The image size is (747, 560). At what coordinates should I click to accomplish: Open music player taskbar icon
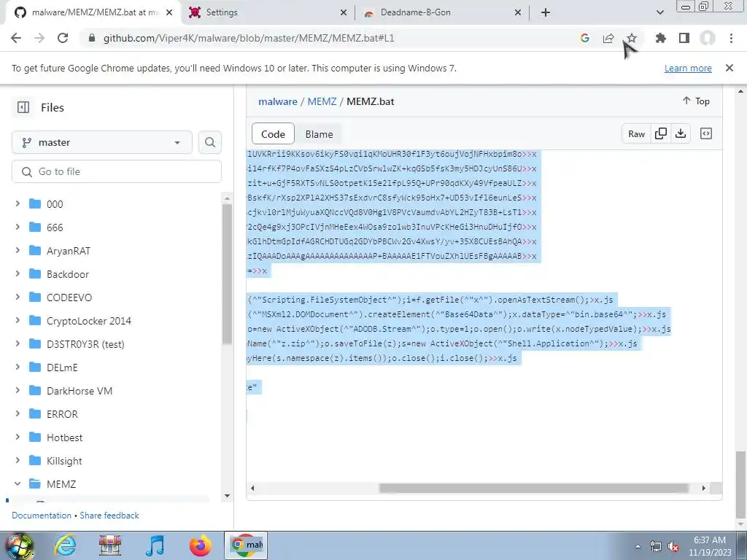155,545
